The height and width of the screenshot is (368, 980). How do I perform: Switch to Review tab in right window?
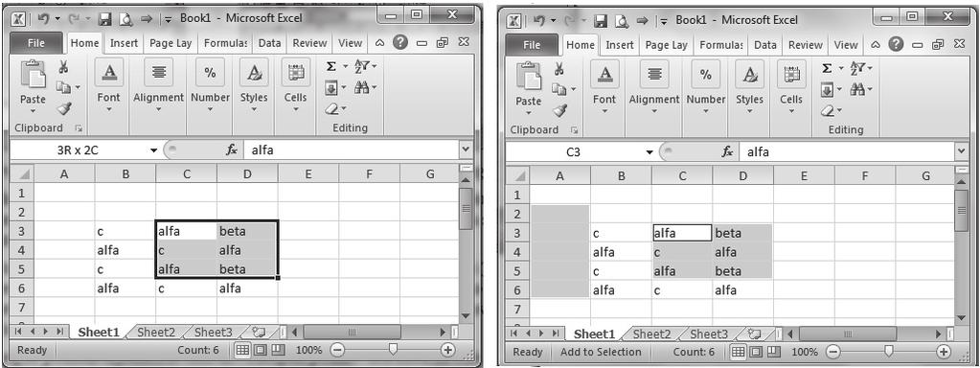click(805, 45)
